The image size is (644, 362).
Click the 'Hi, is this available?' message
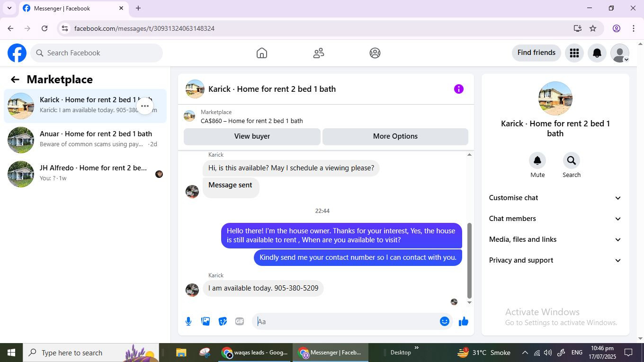click(291, 168)
